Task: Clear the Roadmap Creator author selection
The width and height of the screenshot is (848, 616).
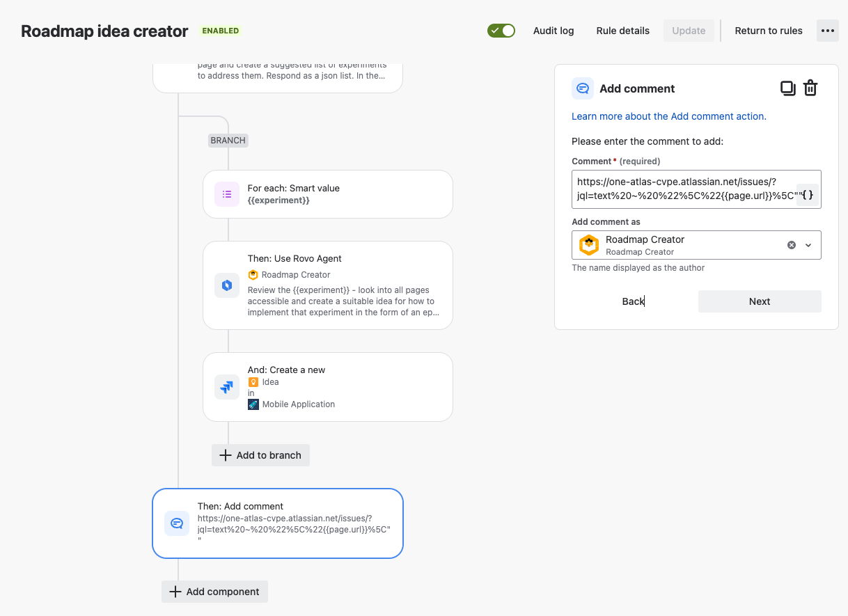Action: pyautogui.click(x=792, y=245)
